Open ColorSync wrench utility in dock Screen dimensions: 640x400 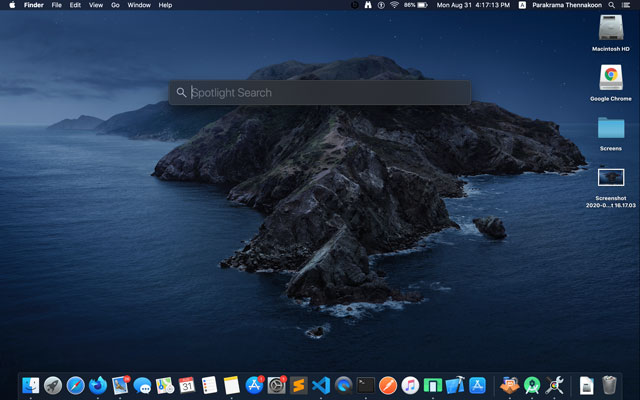[555, 385]
